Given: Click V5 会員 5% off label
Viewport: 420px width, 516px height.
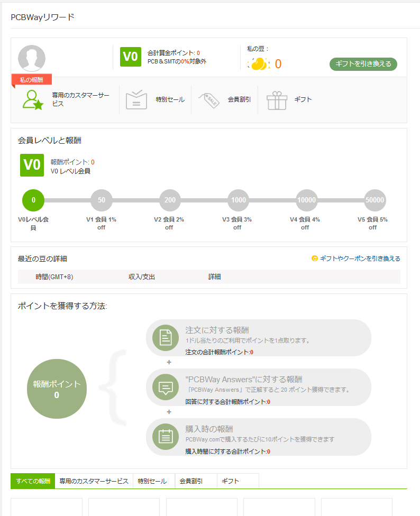Looking at the screenshot, I should click(x=372, y=224).
